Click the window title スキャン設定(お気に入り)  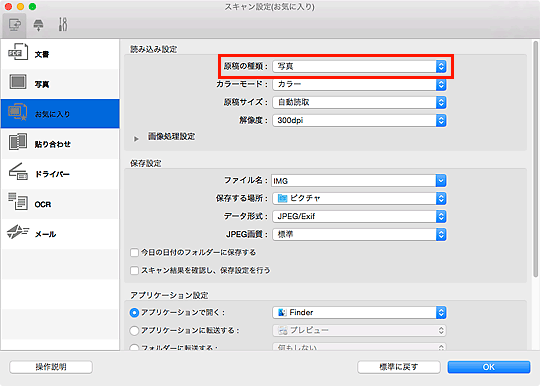(x=270, y=7)
